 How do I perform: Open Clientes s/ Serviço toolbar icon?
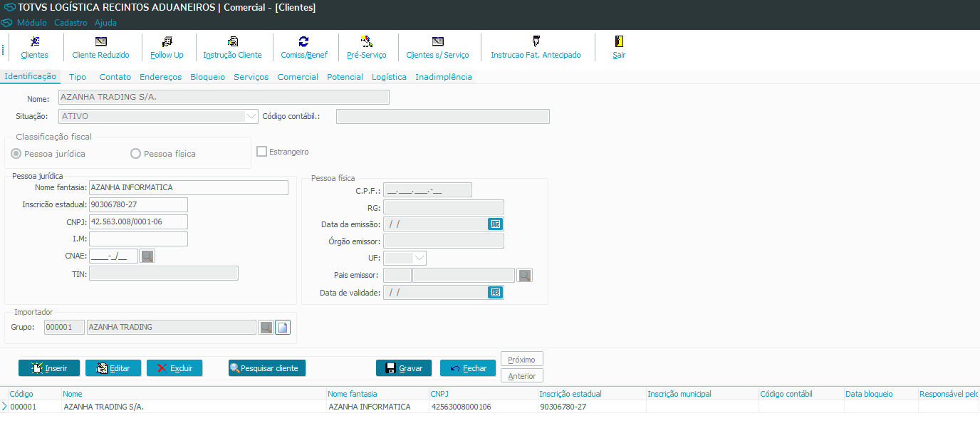[x=437, y=47]
